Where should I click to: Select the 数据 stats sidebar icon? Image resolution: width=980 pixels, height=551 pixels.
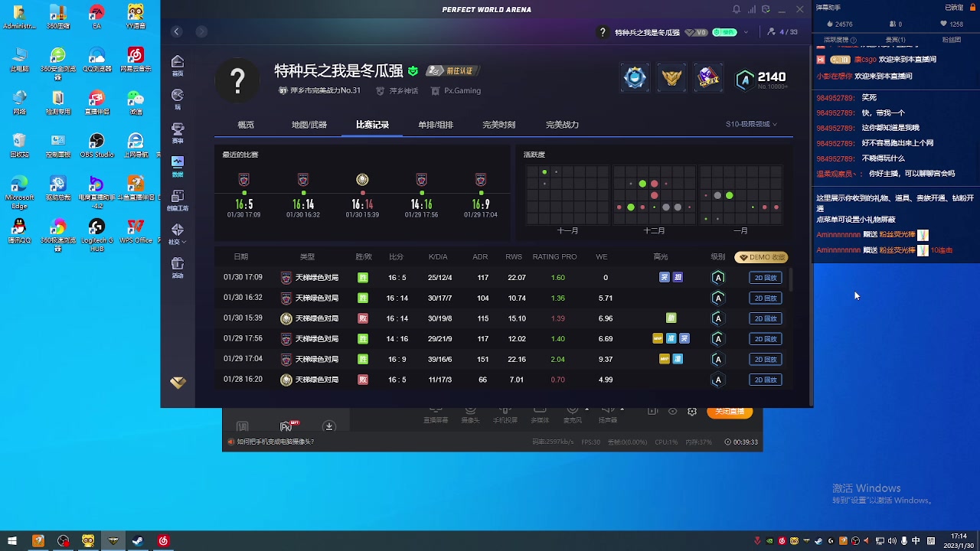point(178,166)
